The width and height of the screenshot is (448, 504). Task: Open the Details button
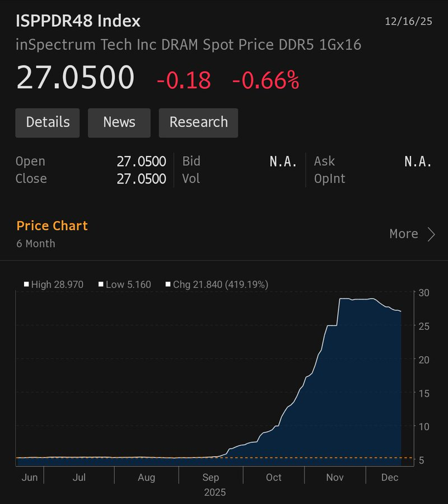(48, 123)
